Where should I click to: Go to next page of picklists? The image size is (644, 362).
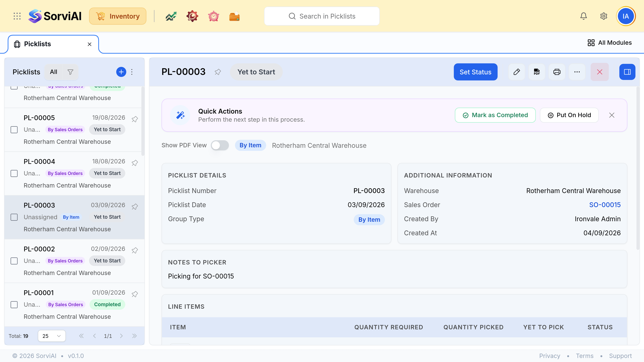coord(121,336)
